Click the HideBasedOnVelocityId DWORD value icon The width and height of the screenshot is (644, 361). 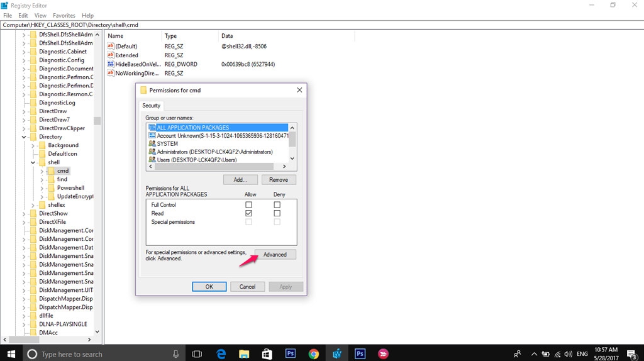(x=111, y=64)
